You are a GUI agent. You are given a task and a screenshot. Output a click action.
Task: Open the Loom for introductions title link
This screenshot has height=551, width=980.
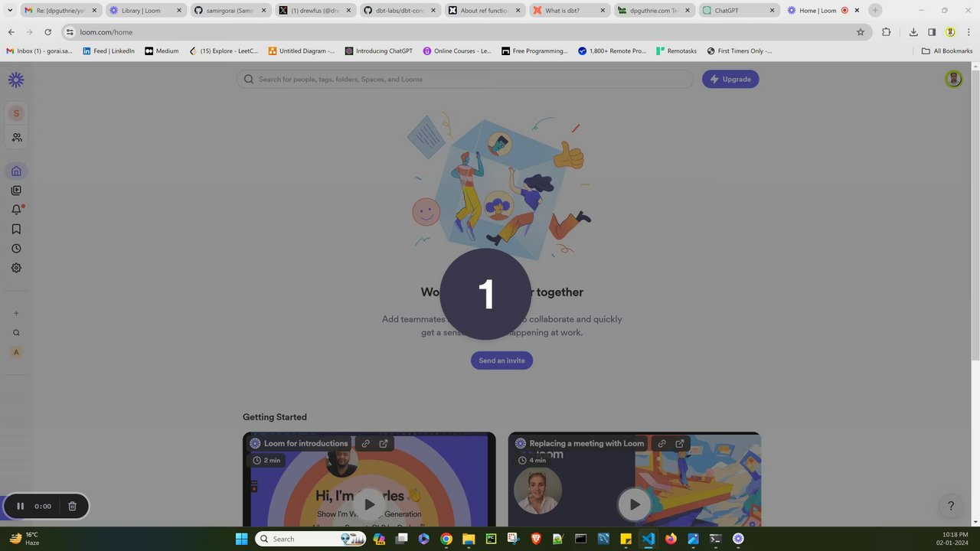pos(305,443)
